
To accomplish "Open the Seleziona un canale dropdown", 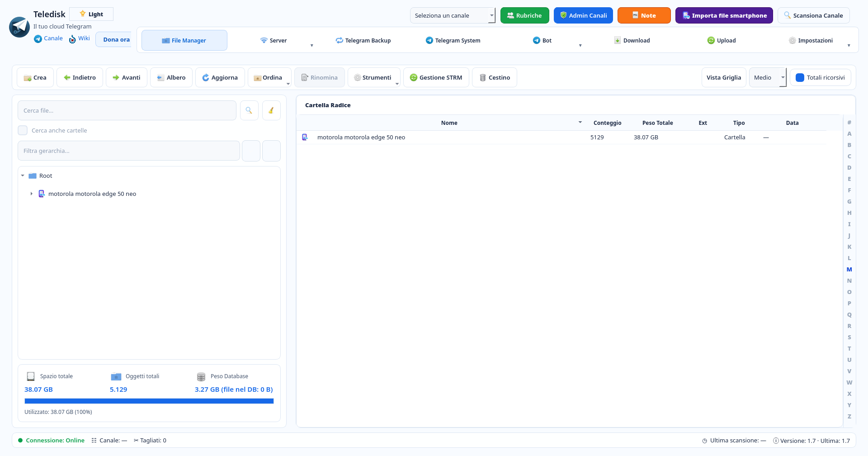I will point(453,15).
